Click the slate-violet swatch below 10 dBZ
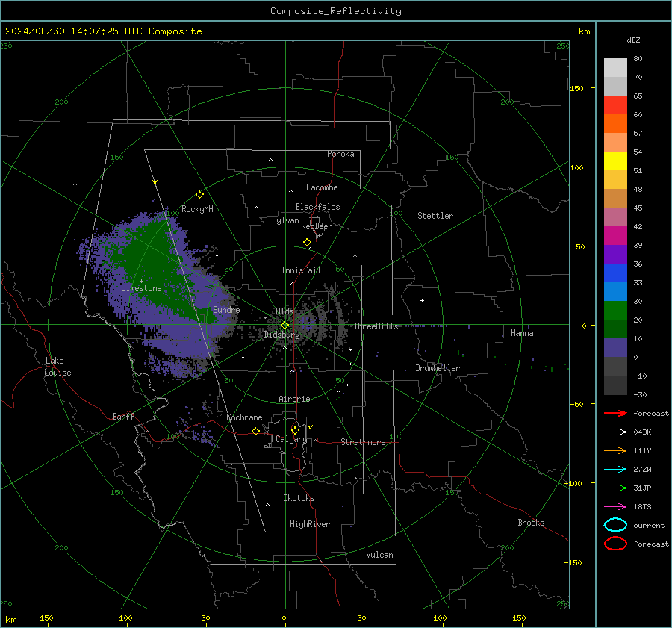 point(615,348)
